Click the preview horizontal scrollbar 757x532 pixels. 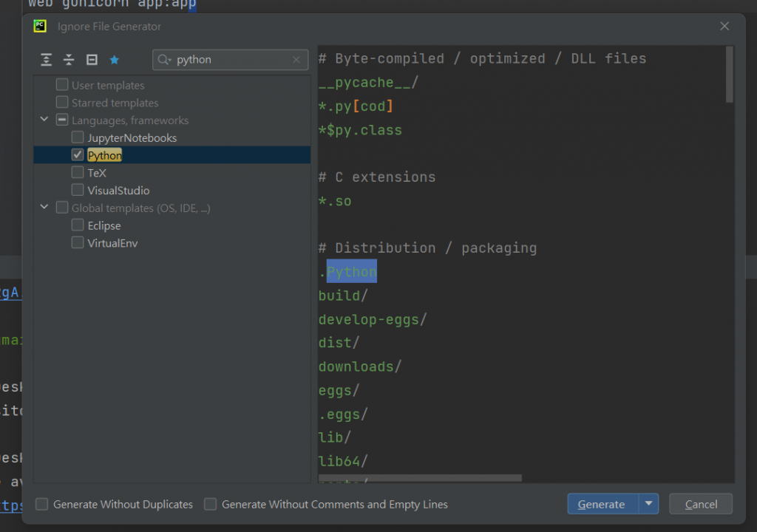420,478
